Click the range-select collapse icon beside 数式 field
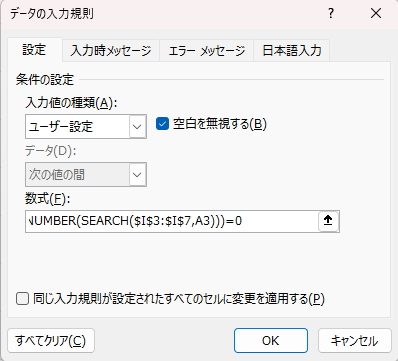The height and width of the screenshot is (361, 398). pos(328,221)
